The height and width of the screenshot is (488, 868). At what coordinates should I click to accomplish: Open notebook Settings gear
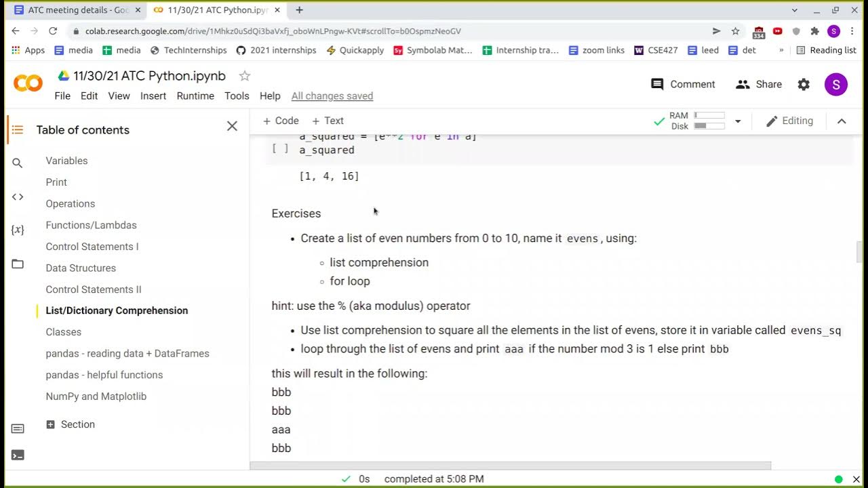coord(804,84)
